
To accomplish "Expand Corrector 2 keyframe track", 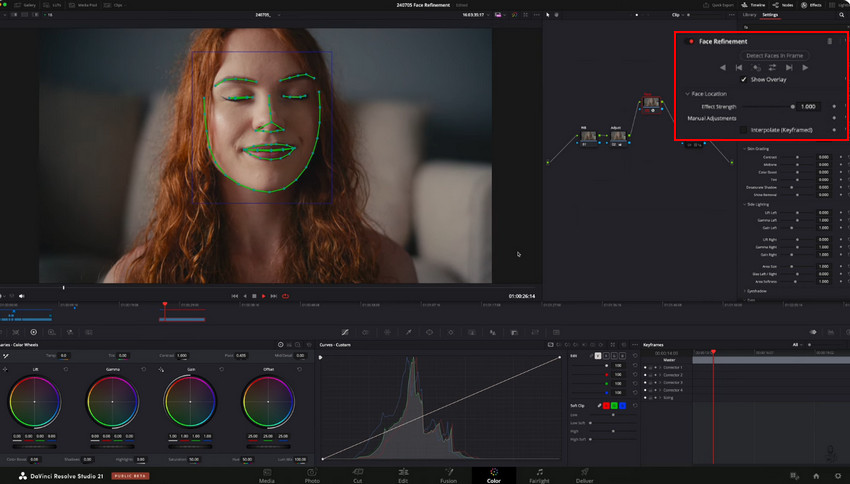I will pos(660,375).
